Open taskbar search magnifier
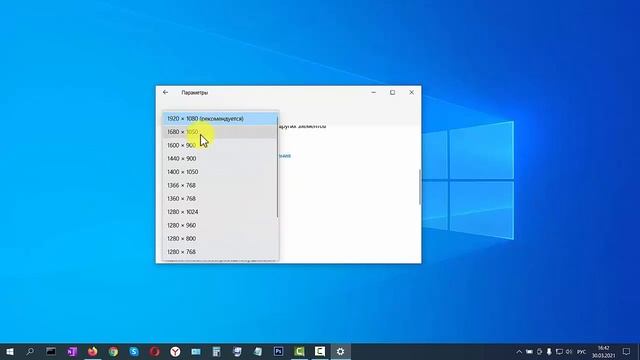640x360 pixels. 30,351
